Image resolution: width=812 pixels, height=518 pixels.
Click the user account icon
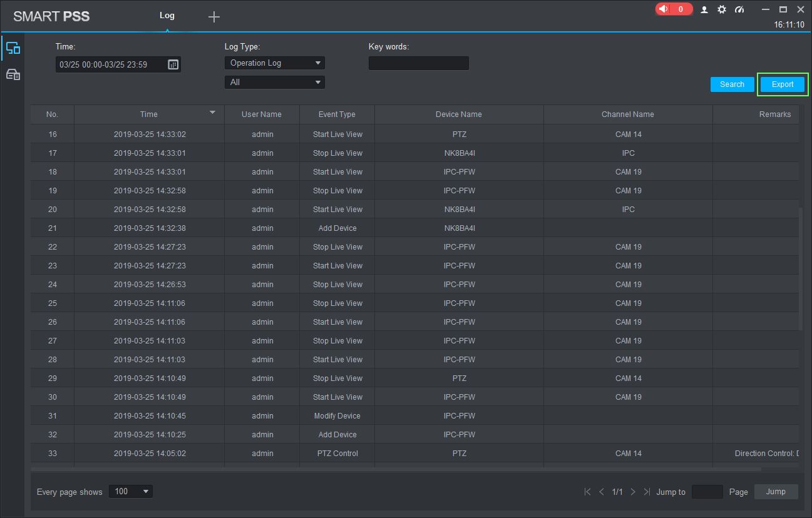point(704,9)
